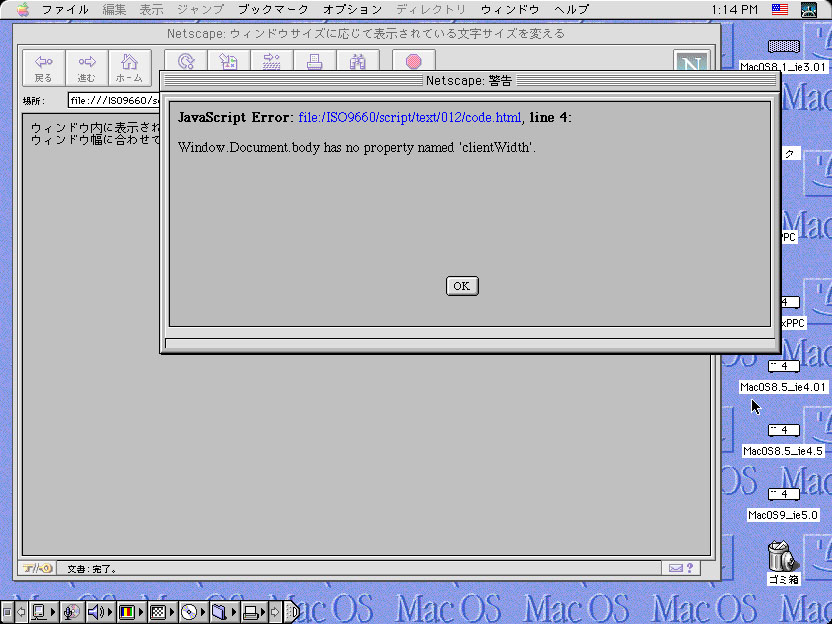The width and height of the screenshot is (832, 624).
Task: Click the Control Strip left scroll arrow
Action: 21,612
